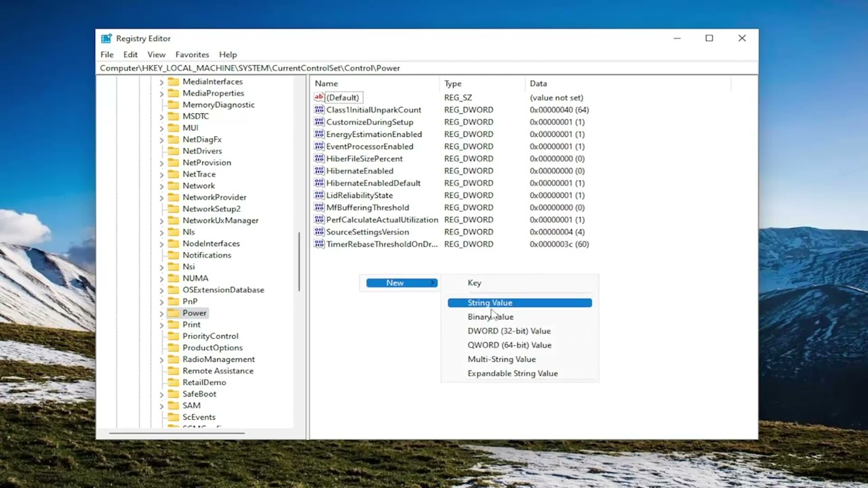Select the OSExtensionDatabase tree item
Image resolution: width=868 pixels, height=488 pixels.
[x=223, y=289]
